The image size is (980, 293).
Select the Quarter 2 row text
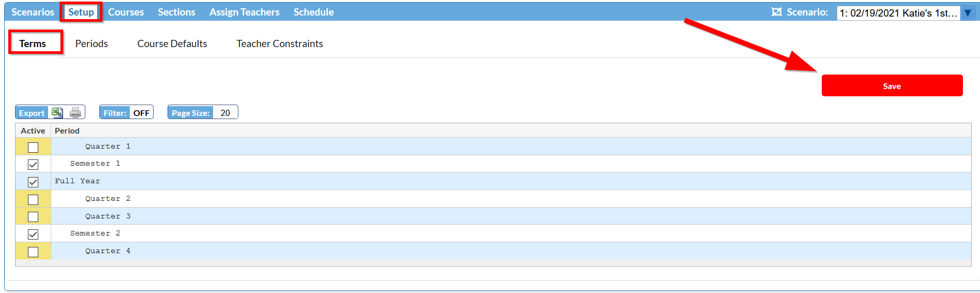point(108,199)
